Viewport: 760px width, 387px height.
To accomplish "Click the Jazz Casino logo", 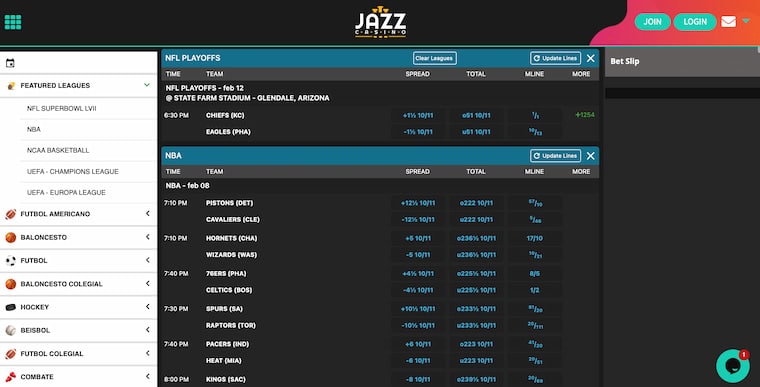I will (380, 22).
